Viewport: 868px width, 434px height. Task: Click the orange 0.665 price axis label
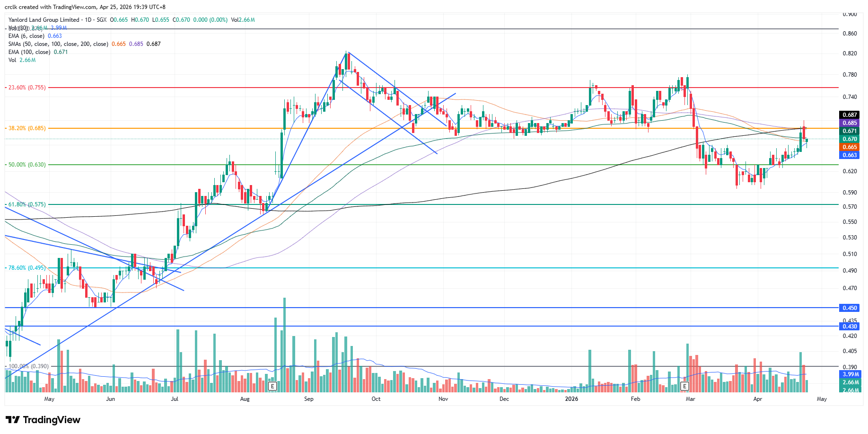pyautogui.click(x=850, y=147)
